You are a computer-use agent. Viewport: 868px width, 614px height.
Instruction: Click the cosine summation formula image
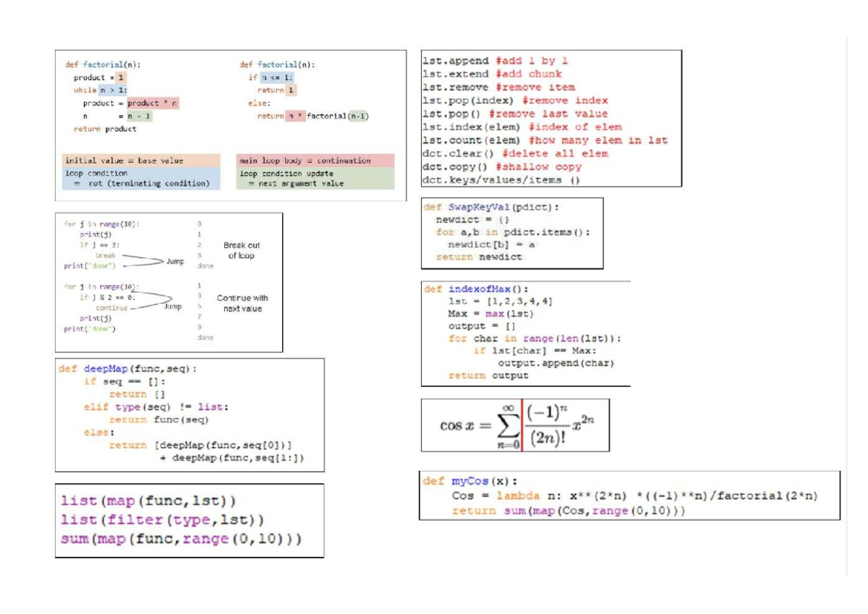click(x=514, y=425)
